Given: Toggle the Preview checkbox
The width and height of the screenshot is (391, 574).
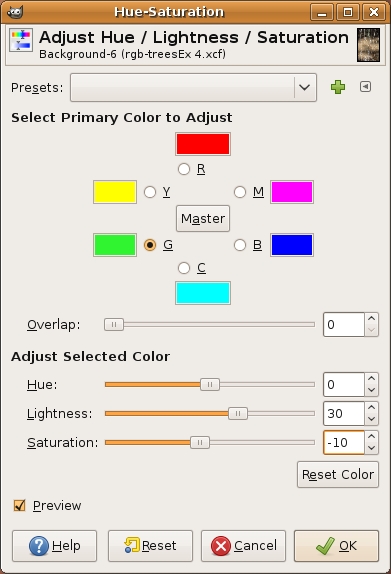Looking at the screenshot, I should point(19,506).
